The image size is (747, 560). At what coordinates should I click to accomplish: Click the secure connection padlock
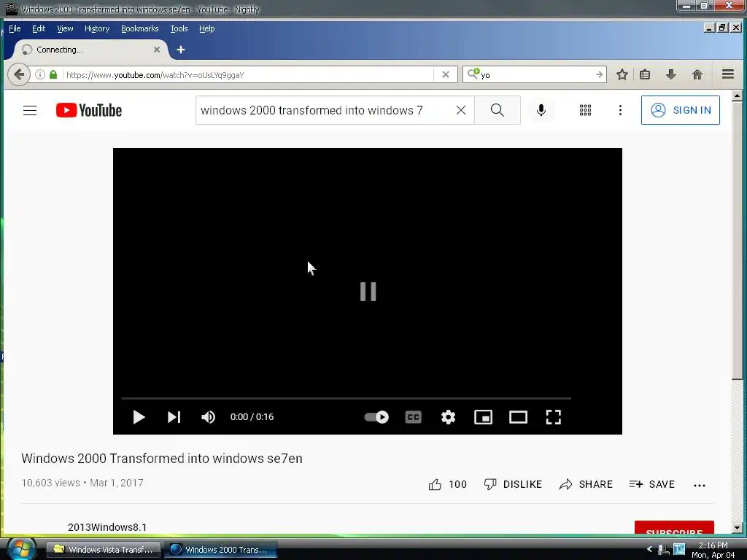click(53, 74)
